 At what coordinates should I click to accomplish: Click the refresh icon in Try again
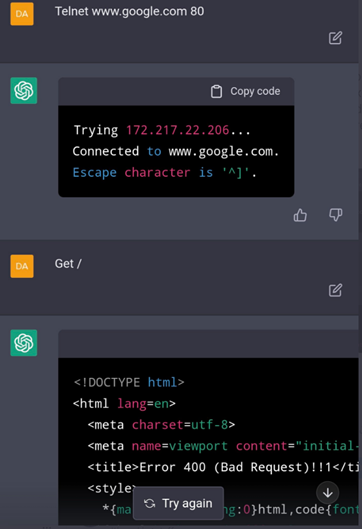coord(149,503)
